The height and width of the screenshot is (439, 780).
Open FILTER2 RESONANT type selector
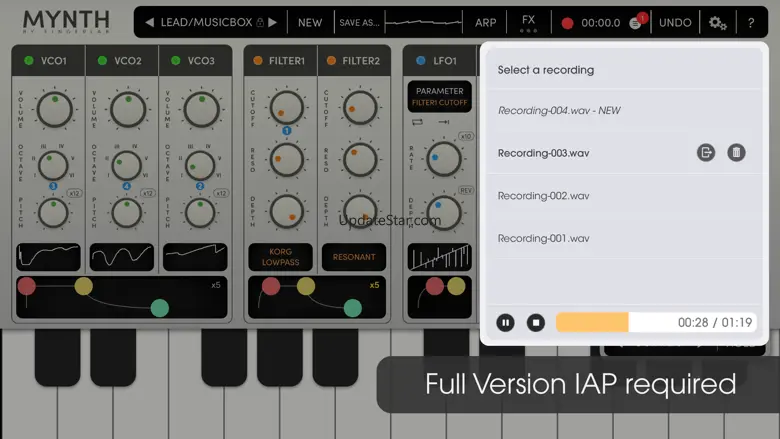[354, 257]
